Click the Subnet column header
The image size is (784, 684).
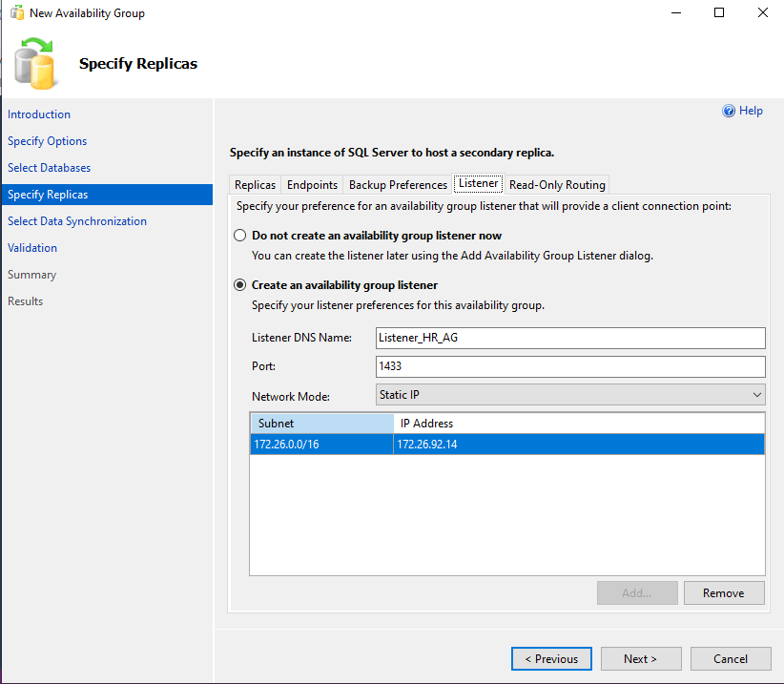coord(321,424)
